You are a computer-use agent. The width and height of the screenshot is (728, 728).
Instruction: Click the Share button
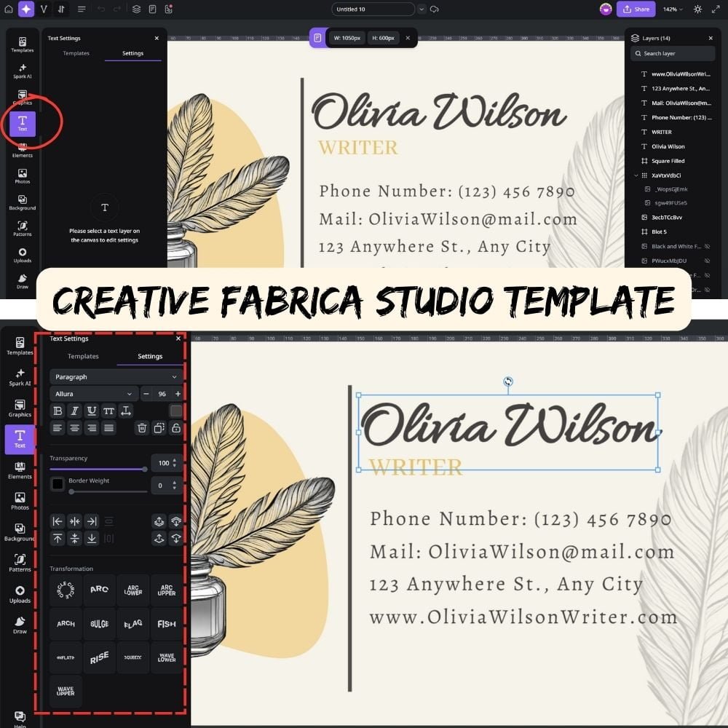[x=636, y=9]
